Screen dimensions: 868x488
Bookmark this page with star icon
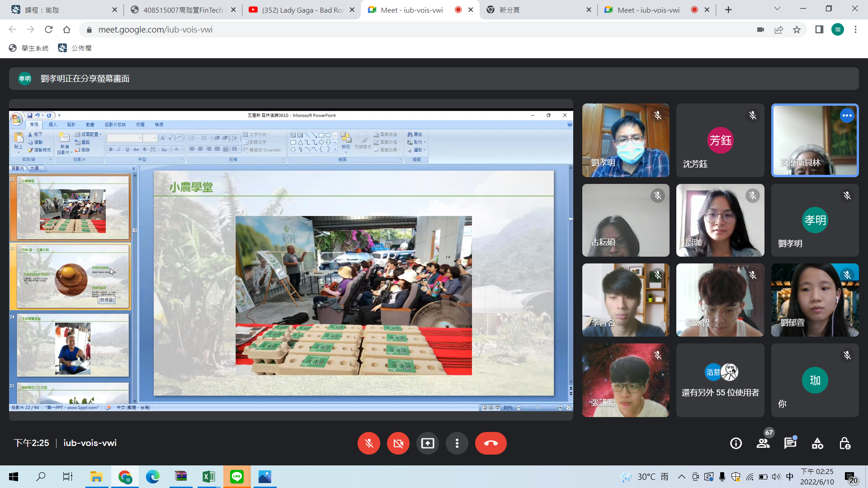[797, 30]
